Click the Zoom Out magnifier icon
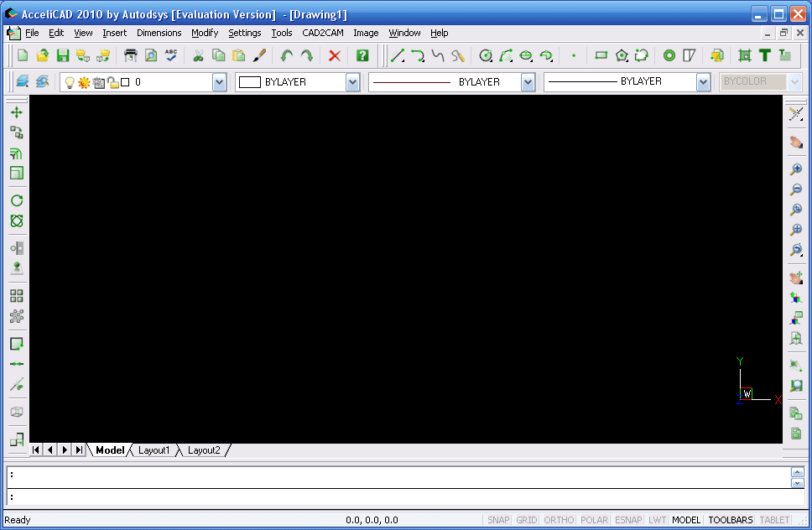The image size is (812, 530). click(x=796, y=189)
